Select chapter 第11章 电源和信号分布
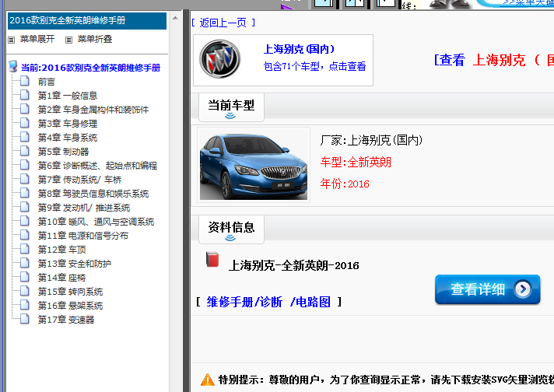The image size is (554, 392). (x=83, y=236)
